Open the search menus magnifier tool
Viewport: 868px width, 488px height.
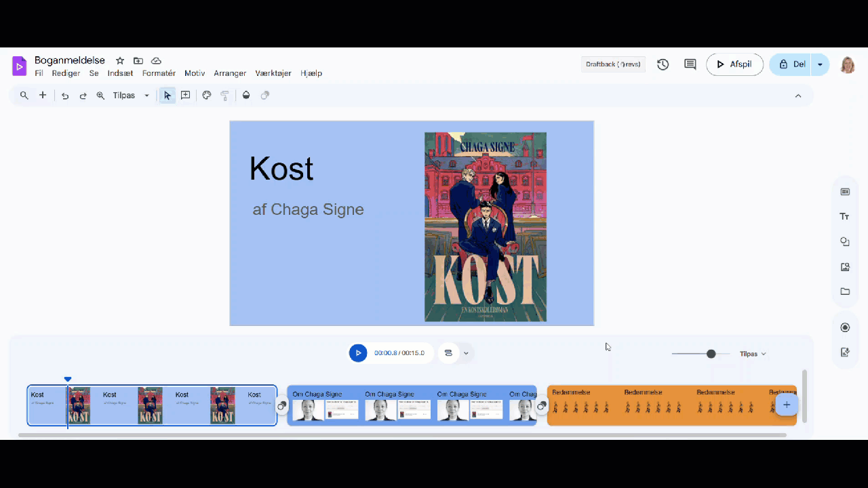(24, 96)
